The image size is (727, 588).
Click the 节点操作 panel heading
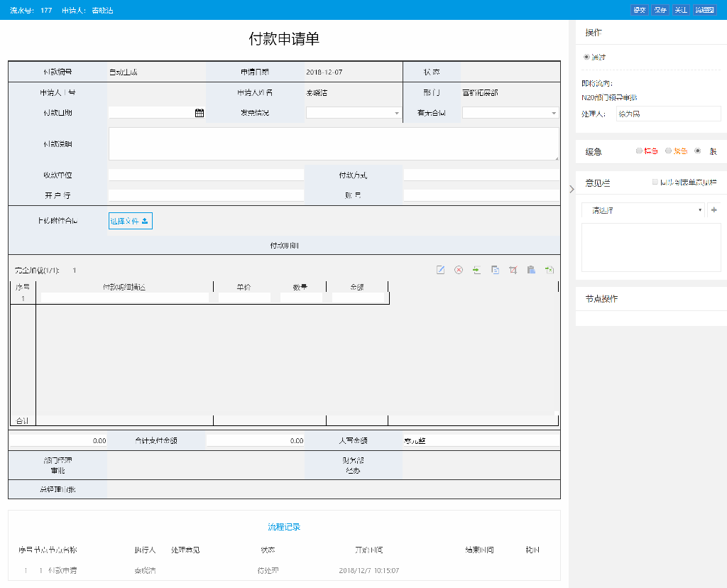tap(601, 299)
